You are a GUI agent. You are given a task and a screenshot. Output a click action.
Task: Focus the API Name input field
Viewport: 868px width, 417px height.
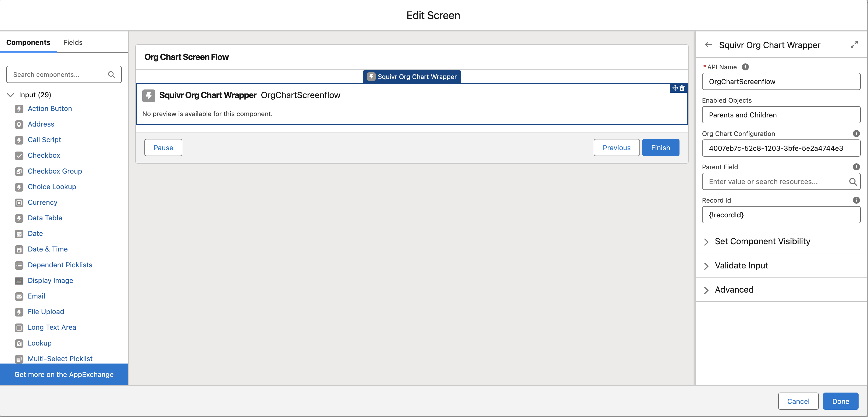tap(781, 81)
